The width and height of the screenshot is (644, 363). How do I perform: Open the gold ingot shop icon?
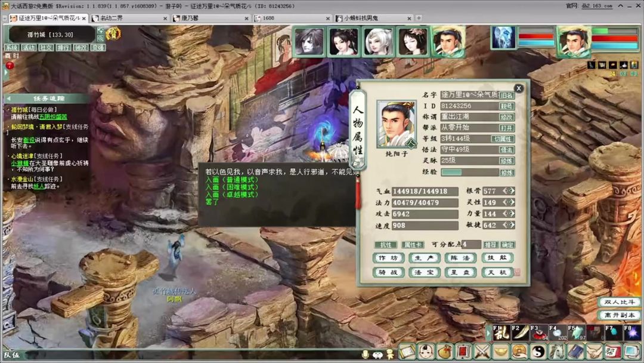pos(501,352)
